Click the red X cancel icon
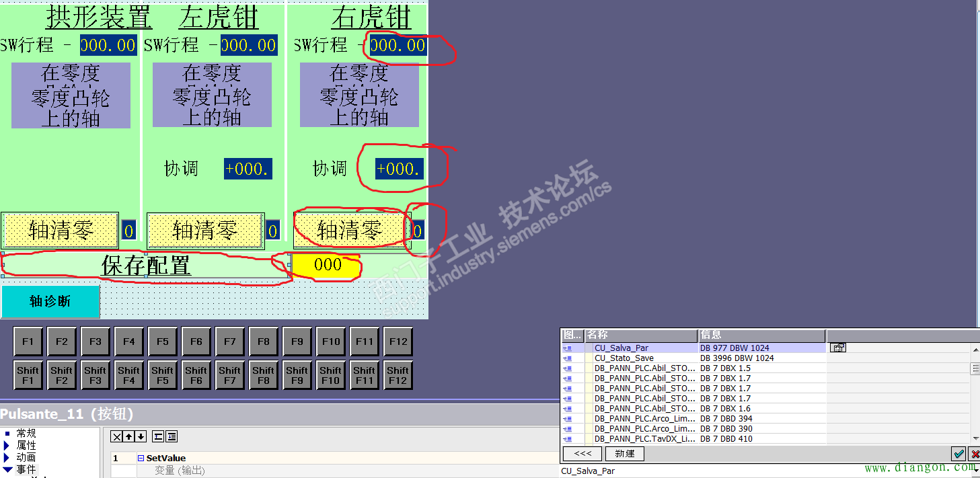 [974, 454]
